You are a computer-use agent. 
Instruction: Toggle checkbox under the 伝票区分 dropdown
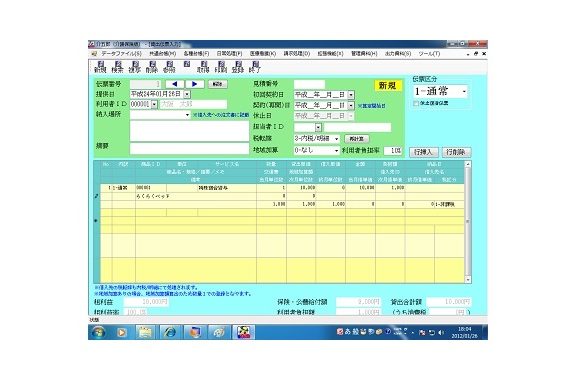[x=416, y=103]
